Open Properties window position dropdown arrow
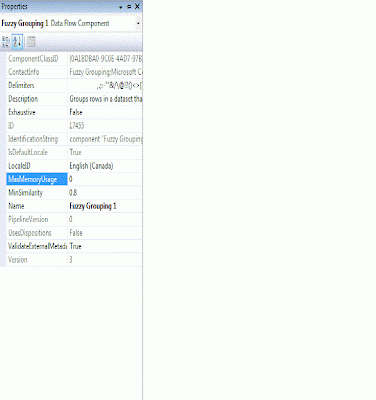 [121, 7]
